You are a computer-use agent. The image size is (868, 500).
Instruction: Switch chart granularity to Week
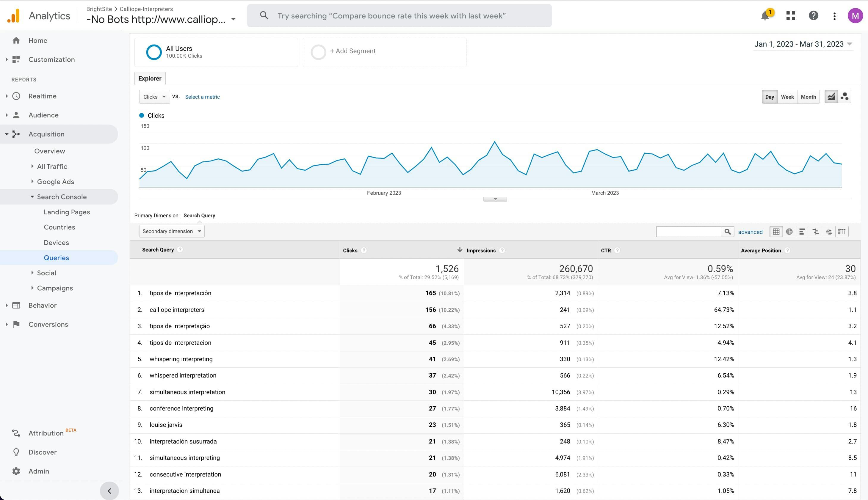787,97
